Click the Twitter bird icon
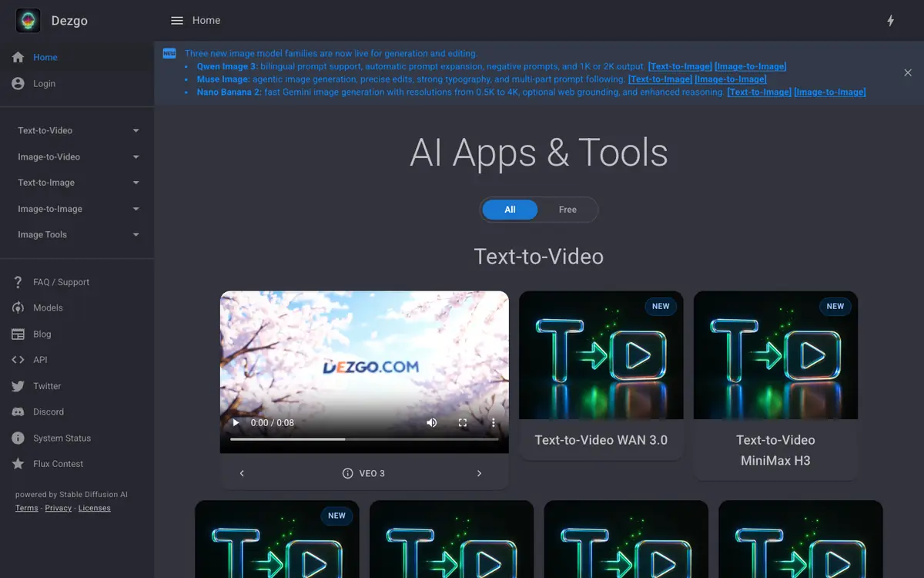Image resolution: width=924 pixels, height=578 pixels. [18, 386]
